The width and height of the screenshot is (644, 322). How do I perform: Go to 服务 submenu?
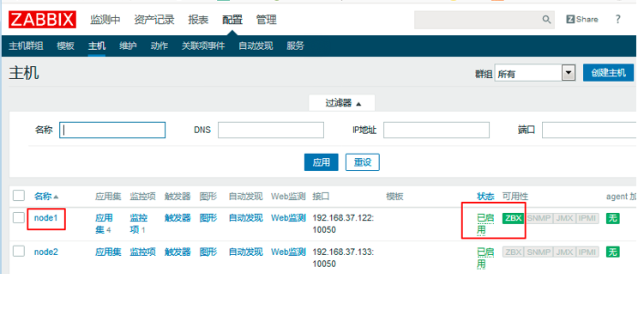[295, 46]
